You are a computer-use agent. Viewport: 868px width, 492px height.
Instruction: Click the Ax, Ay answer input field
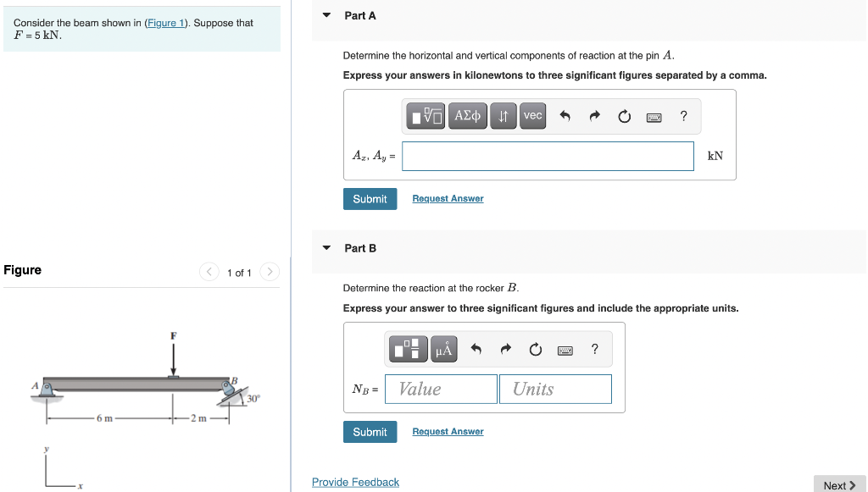tap(548, 156)
